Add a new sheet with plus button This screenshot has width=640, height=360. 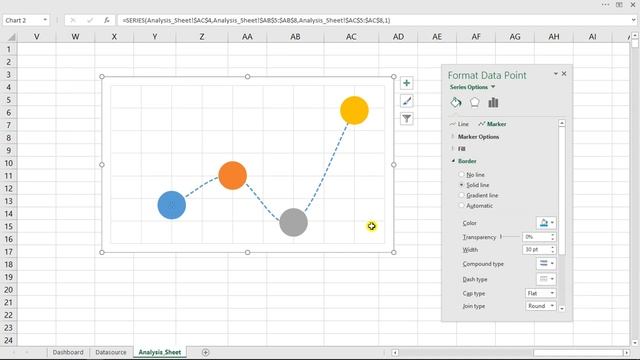pos(205,352)
